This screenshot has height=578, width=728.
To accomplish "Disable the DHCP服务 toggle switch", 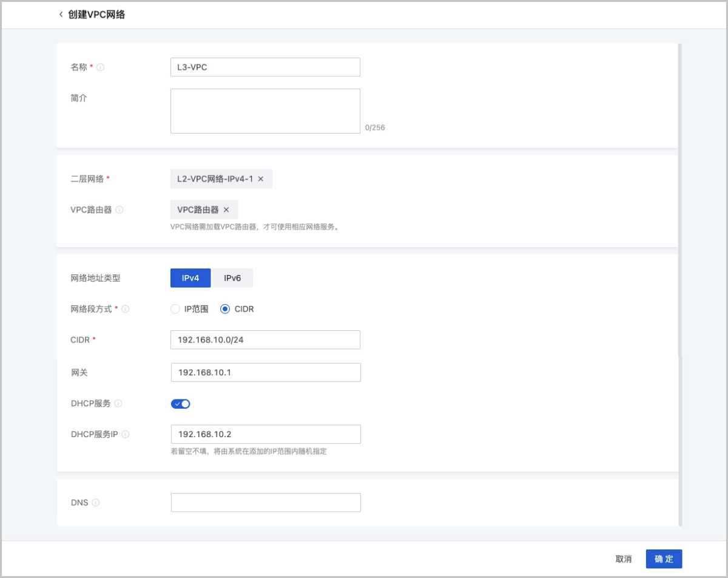I will (180, 403).
